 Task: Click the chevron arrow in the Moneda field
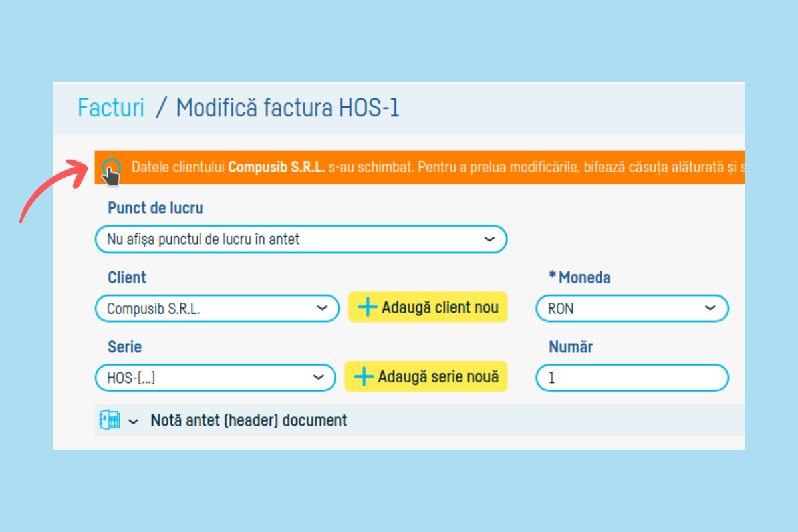pos(710,309)
